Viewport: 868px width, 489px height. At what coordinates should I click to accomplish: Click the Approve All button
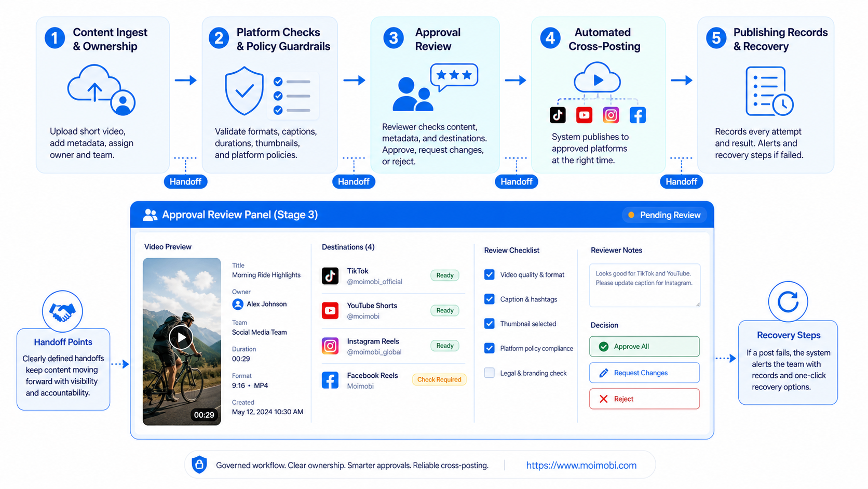point(644,347)
